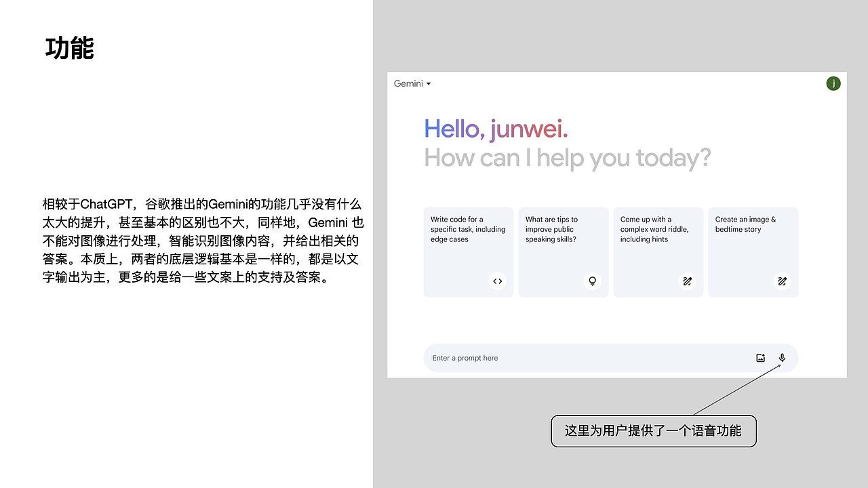Select 'Come up with a complex word riddle' card
Screen dimensions: 868x488
pyautogui.click(x=658, y=252)
